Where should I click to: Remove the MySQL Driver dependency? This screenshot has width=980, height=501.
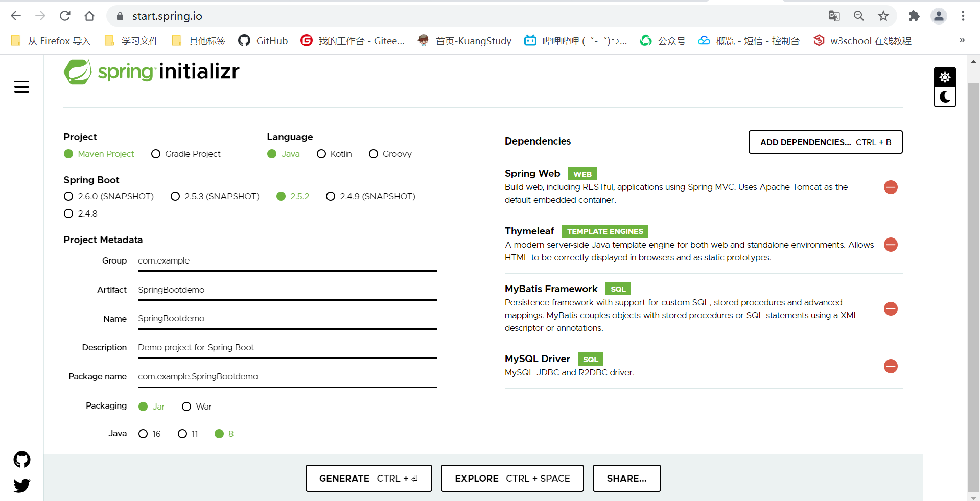pyautogui.click(x=891, y=366)
